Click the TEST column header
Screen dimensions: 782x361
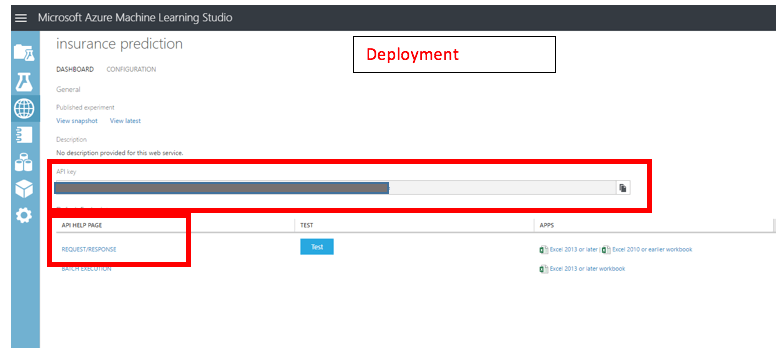(307, 225)
